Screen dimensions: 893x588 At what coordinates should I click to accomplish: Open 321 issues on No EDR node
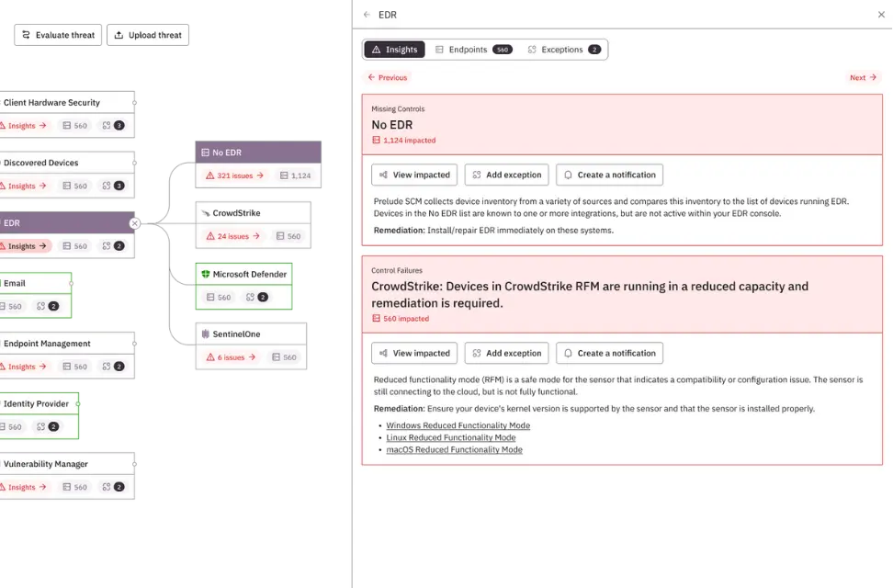point(234,175)
